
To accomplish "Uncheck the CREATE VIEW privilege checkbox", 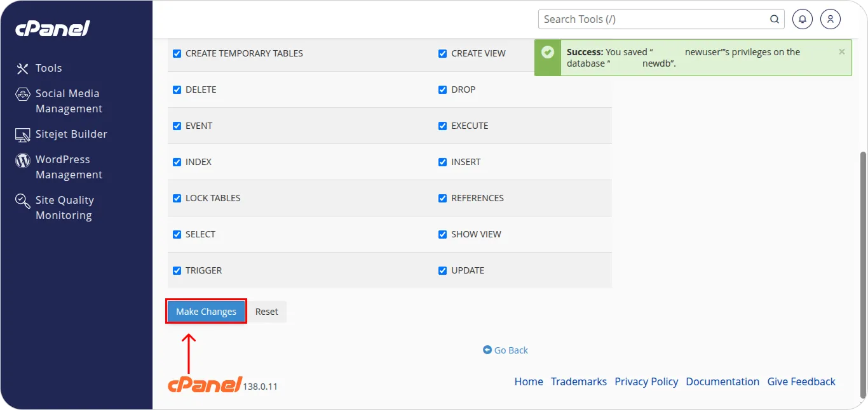I will point(443,53).
